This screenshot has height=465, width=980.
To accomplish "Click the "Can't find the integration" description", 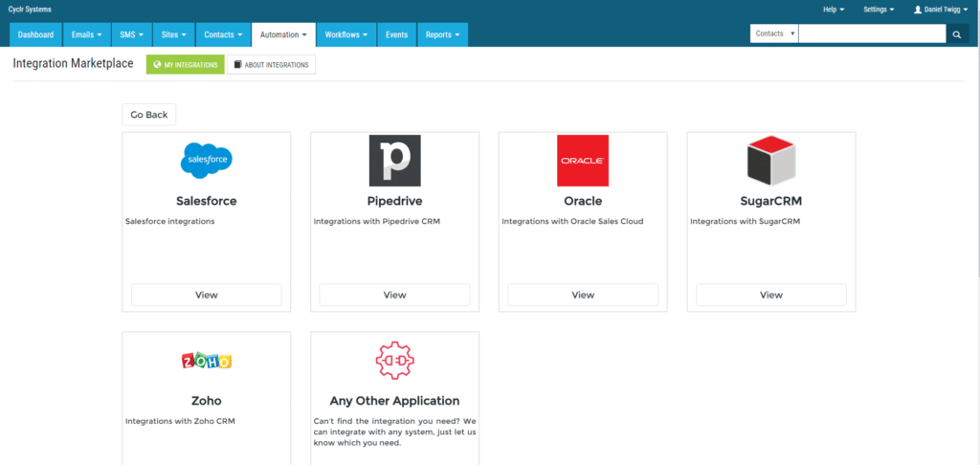I will [x=394, y=432].
